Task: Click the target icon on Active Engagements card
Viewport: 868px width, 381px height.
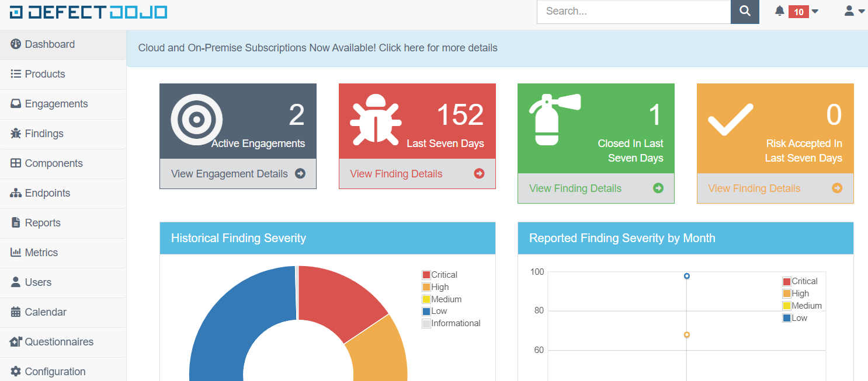Action: pos(197,120)
